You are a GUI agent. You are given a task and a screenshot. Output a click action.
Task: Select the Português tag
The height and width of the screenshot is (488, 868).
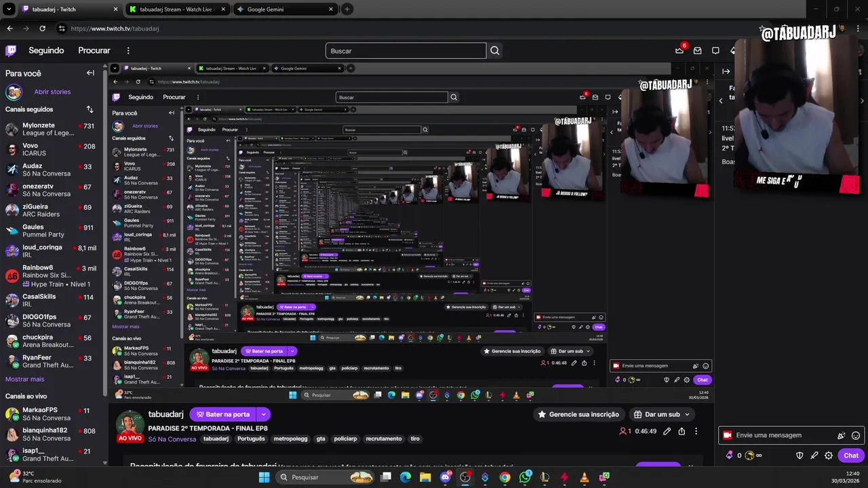[x=251, y=439]
